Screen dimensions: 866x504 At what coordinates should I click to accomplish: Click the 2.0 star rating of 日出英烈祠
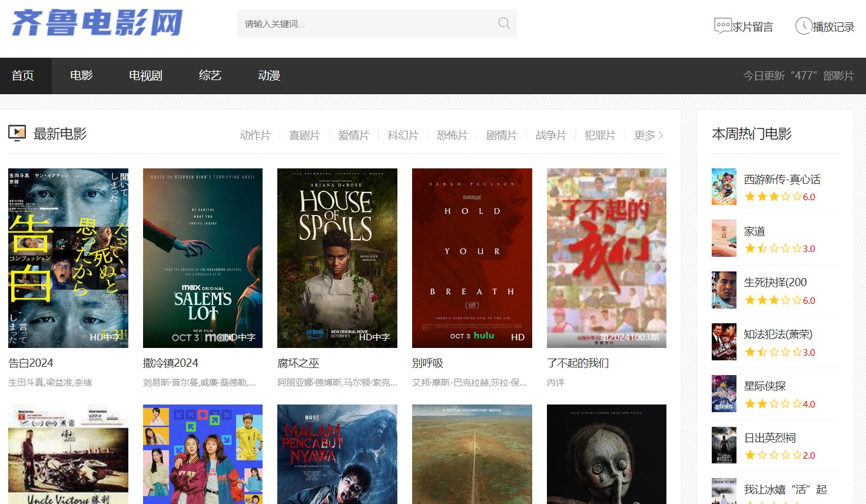(779, 455)
